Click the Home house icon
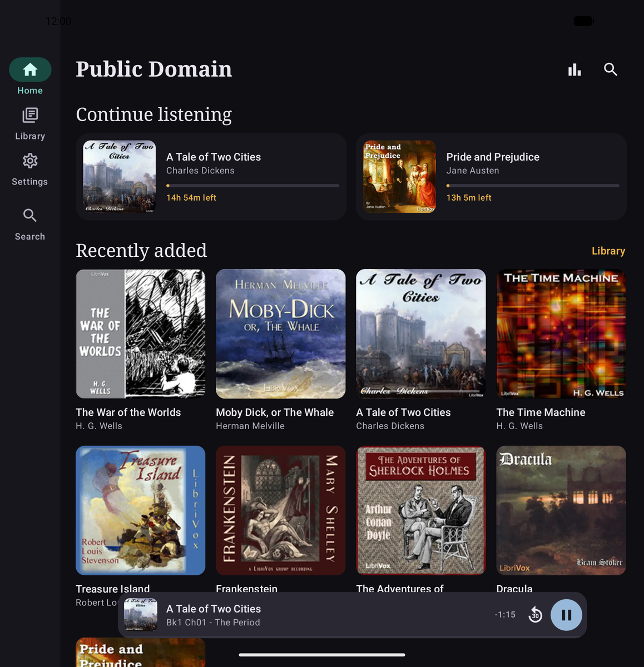Screen dimensions: 644x667 30,69
